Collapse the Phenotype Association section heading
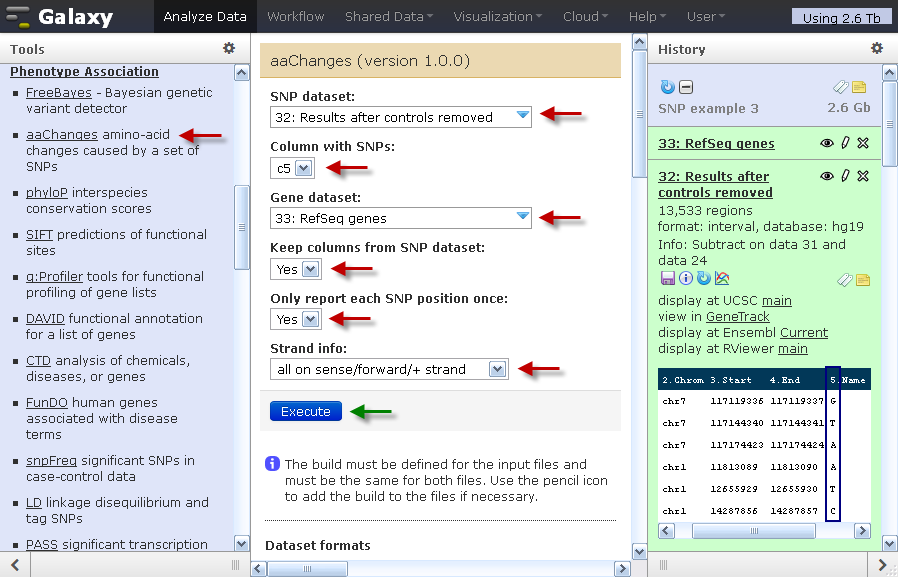Viewport: 898px width, 577px height. [84, 72]
